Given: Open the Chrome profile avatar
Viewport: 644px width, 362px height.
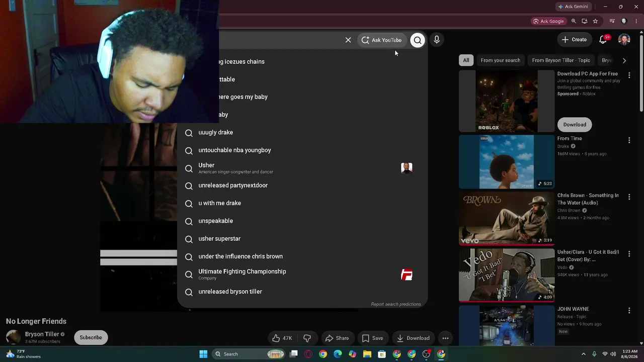Looking at the screenshot, I should 624,21.
